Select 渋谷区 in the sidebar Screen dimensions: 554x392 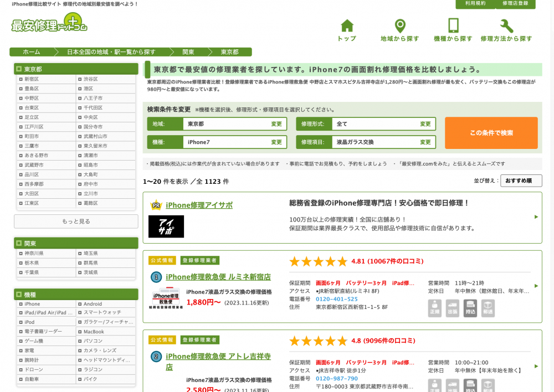pyautogui.click(x=91, y=79)
